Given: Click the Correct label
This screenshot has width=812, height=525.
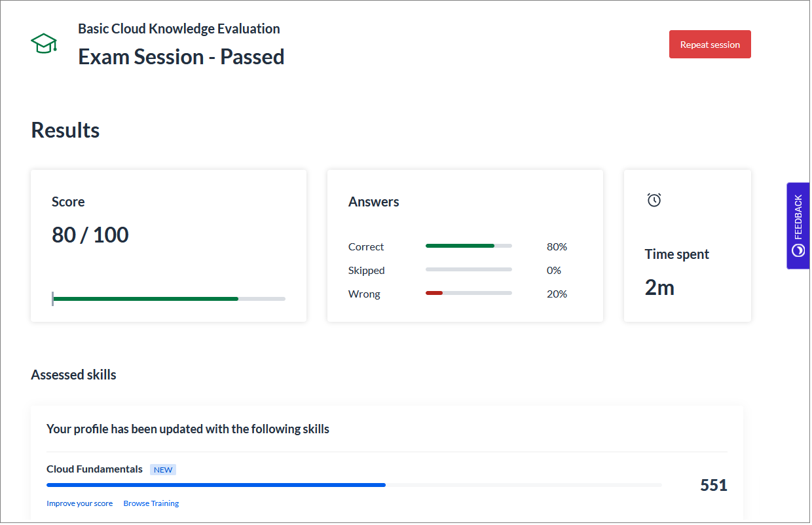Looking at the screenshot, I should [366, 246].
